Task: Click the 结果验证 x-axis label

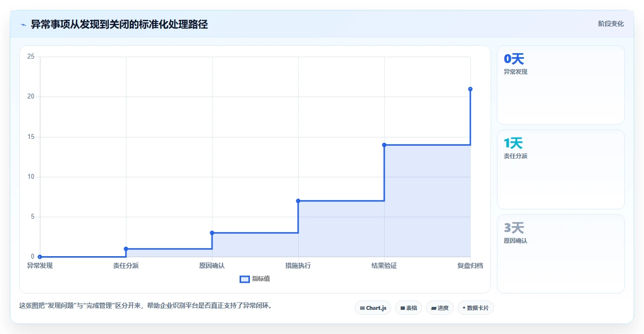Action: click(384, 266)
